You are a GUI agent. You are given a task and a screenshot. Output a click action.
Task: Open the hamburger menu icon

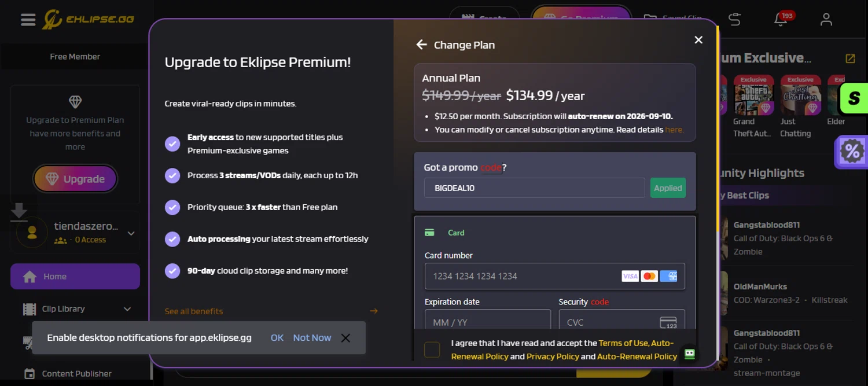coord(28,19)
